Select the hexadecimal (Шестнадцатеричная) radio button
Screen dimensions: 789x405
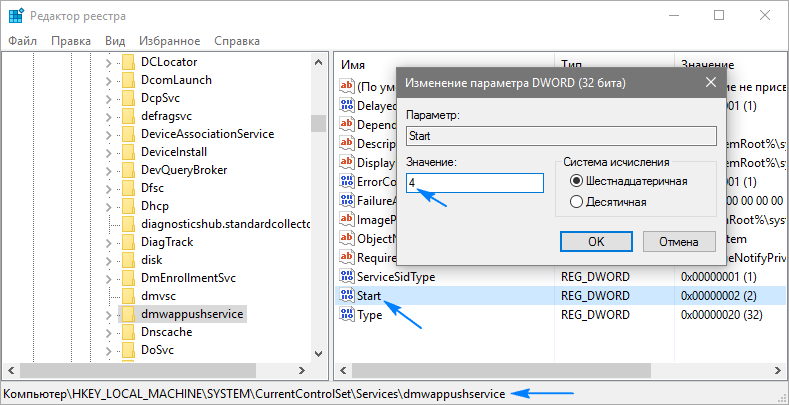point(577,181)
